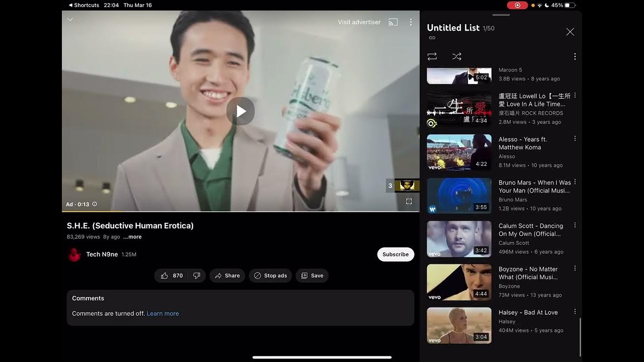The image size is (644, 362).
Task: Play the Maroon 5 video thumbnail
Action: pos(459,76)
